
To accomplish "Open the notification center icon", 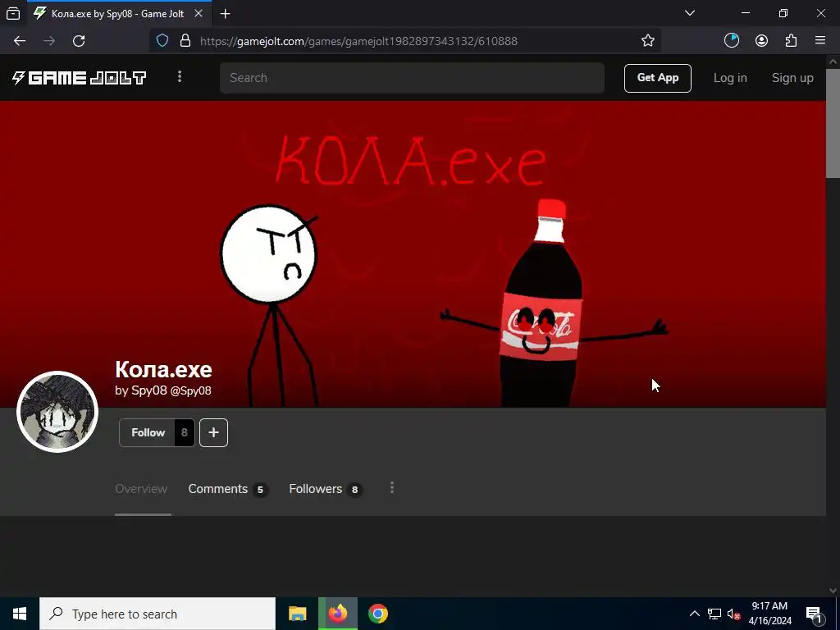I will coord(814,614).
